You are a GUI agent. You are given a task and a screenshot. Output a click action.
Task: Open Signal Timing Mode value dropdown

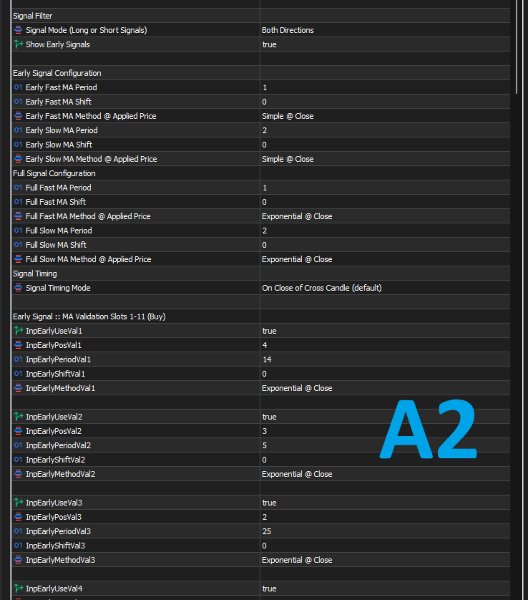385,288
